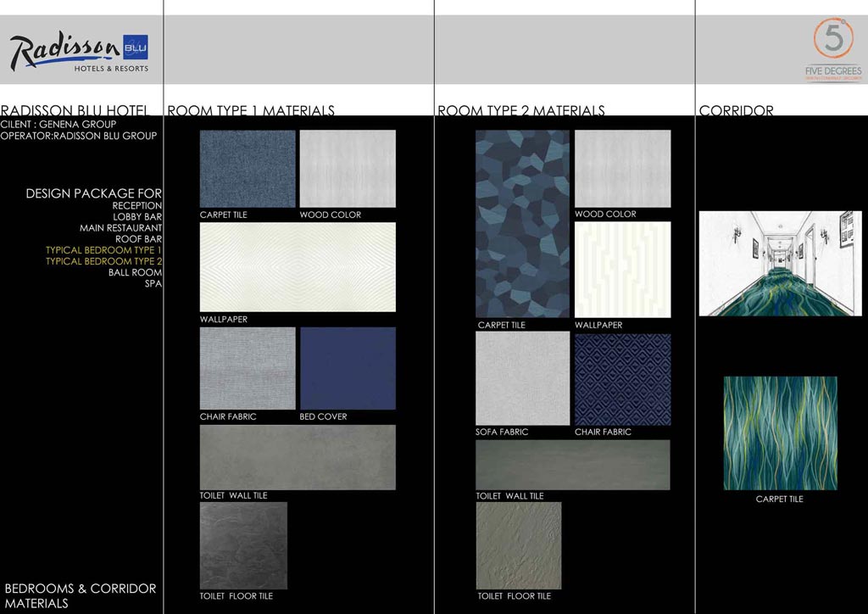Click the WALLPAPER label in Room Type 1

(x=224, y=320)
